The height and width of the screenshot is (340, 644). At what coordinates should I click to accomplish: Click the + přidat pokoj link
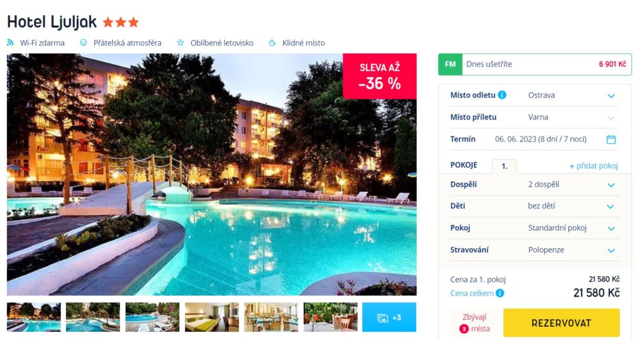[x=594, y=166]
